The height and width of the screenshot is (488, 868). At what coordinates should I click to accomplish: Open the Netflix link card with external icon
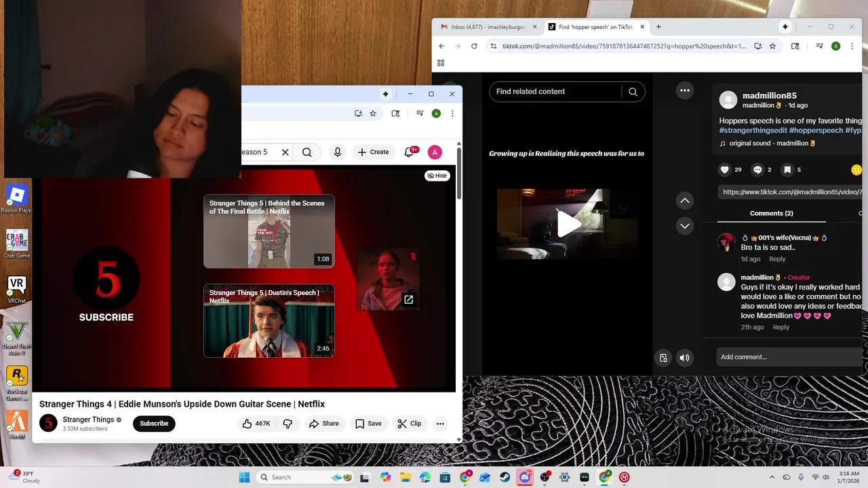(x=388, y=279)
